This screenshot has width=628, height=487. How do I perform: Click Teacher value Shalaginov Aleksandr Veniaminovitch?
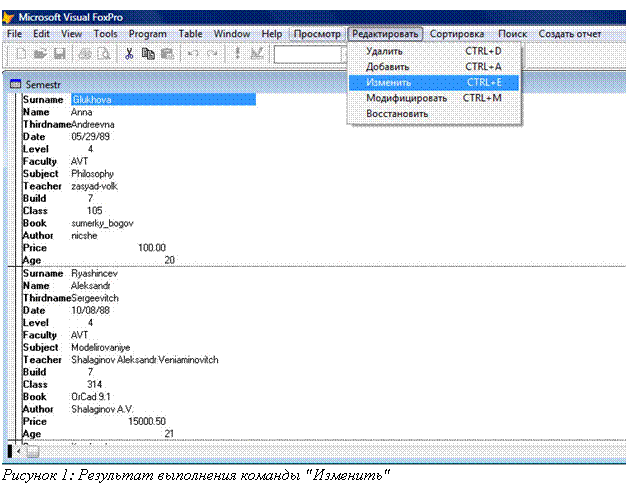click(145, 360)
